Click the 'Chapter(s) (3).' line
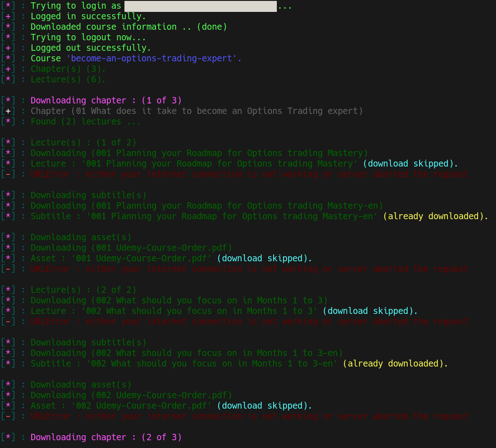The image size is (496, 448). point(68,69)
